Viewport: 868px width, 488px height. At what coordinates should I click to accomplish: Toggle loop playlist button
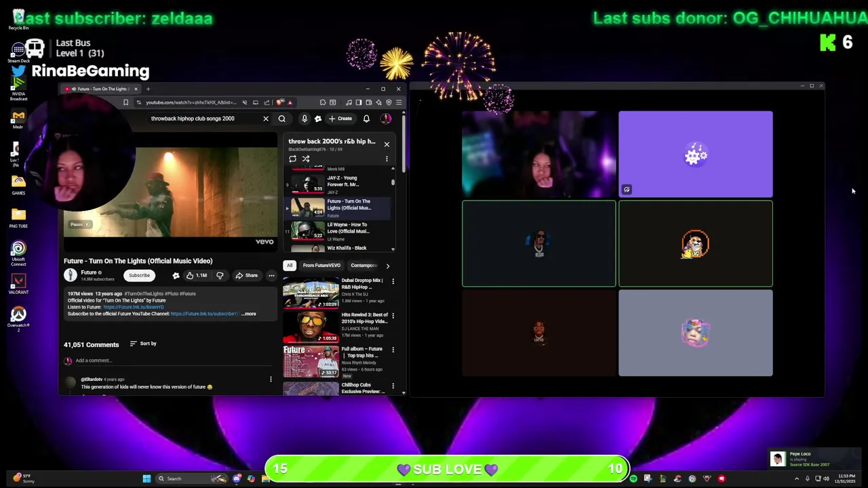tap(293, 159)
